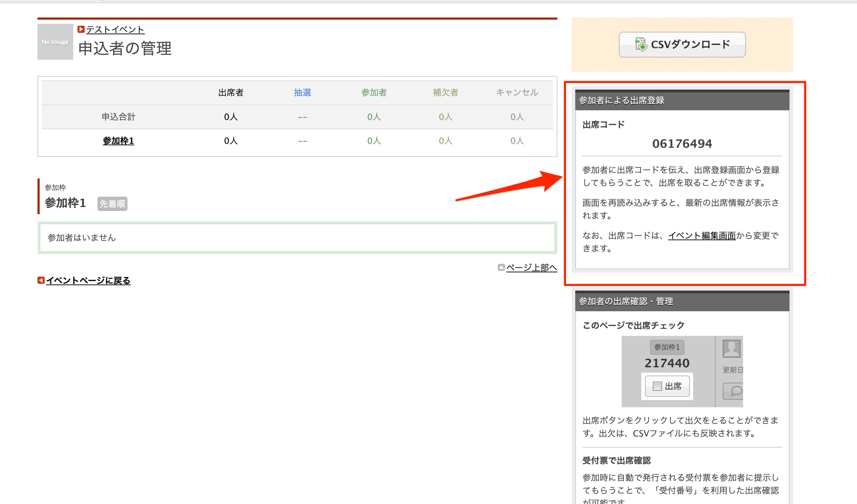Image resolution: width=857 pixels, height=504 pixels.
Task: Click the CSV download icon on the button
Action: click(641, 44)
